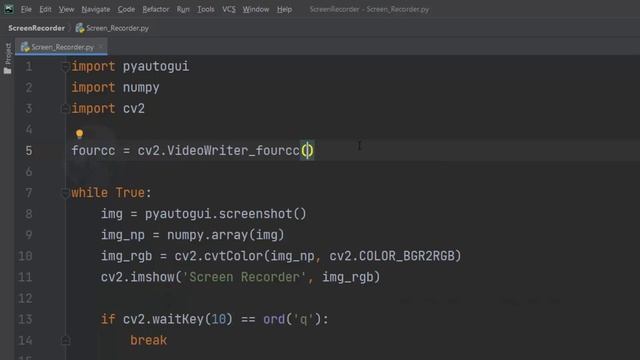Click Python file icon on editor tab

(25, 47)
